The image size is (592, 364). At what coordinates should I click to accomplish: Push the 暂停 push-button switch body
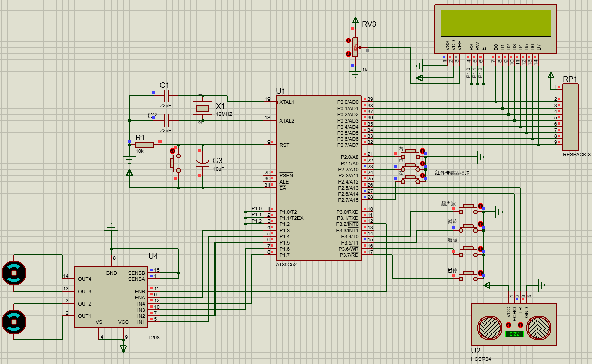point(469,275)
